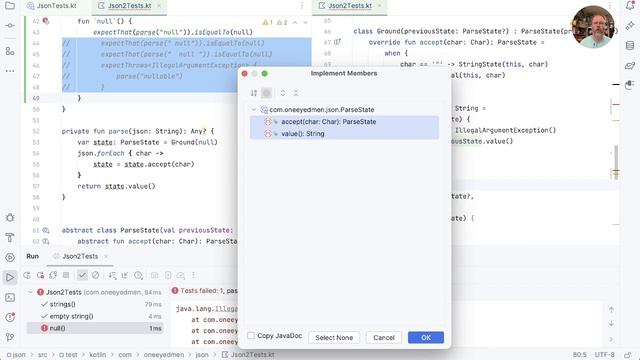Image resolution: width=640 pixels, height=360 pixels.
Task: Collapse Json2Tests results tree node
Action: click(30, 292)
